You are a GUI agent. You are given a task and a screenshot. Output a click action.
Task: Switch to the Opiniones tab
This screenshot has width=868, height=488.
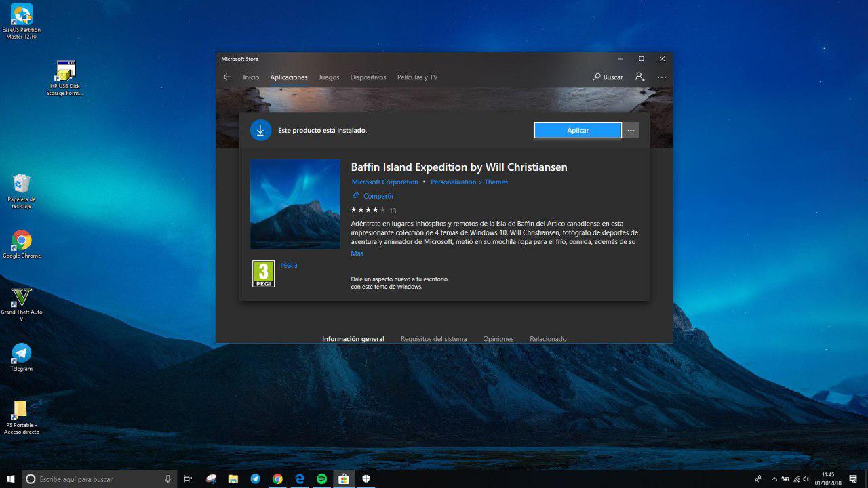pos(498,339)
